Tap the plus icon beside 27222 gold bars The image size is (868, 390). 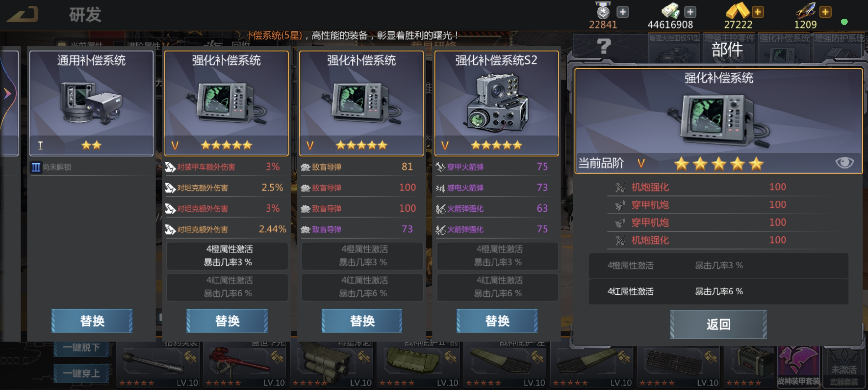[x=757, y=12]
